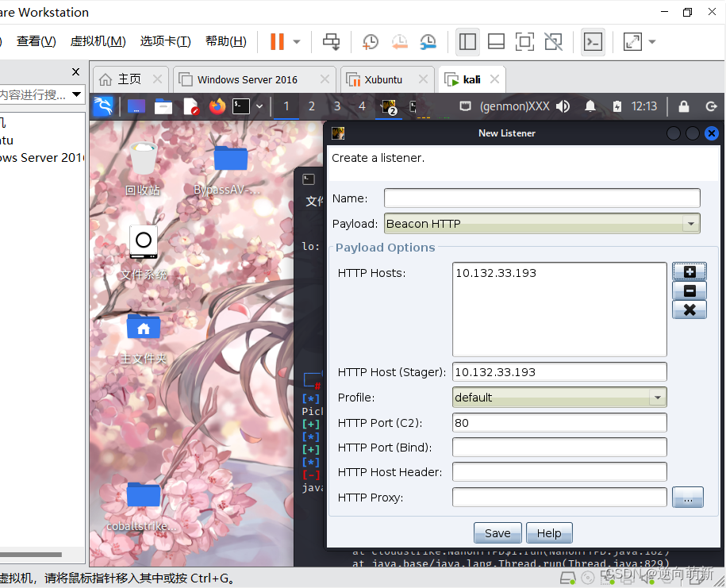Expand the stretch display dropdown arrow
The image size is (726, 588).
click(x=652, y=42)
